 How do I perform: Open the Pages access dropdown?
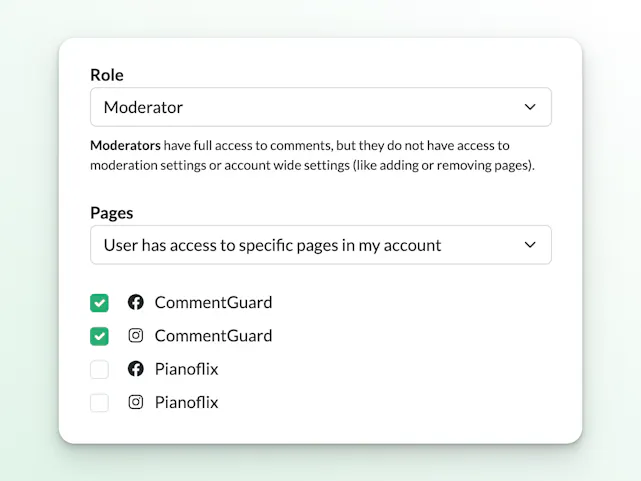(x=320, y=245)
